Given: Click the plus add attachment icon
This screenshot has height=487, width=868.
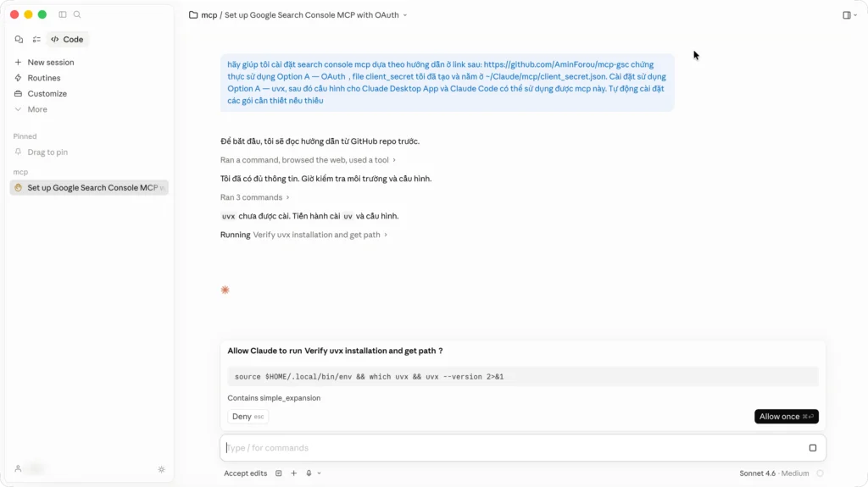Looking at the screenshot, I should tap(293, 473).
